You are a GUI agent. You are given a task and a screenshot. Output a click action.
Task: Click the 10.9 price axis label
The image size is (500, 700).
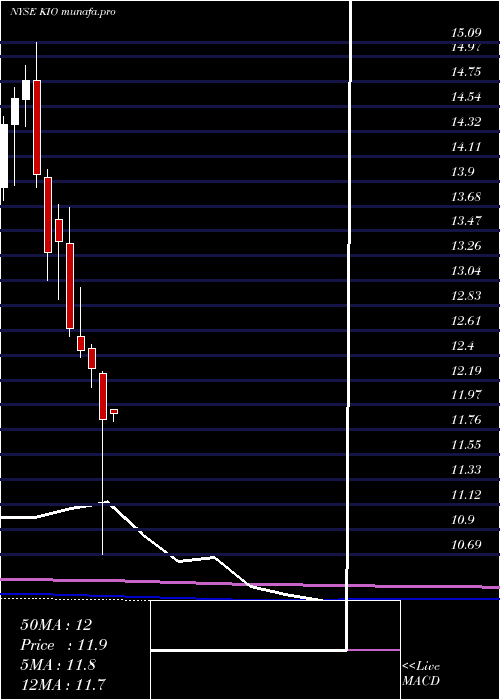pyautogui.click(x=462, y=520)
